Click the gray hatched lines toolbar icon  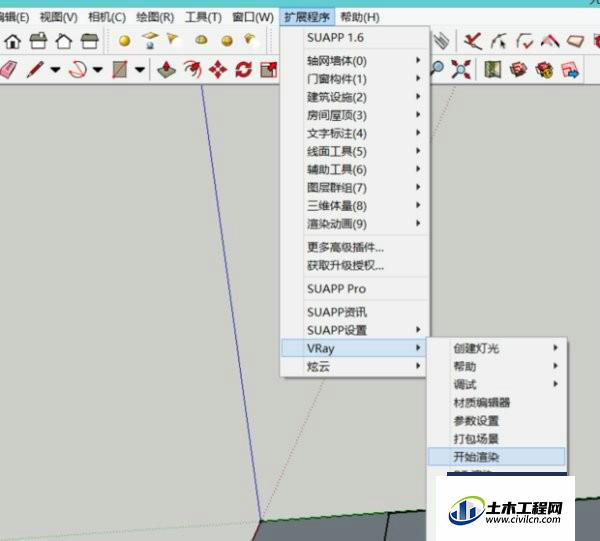coord(442,41)
